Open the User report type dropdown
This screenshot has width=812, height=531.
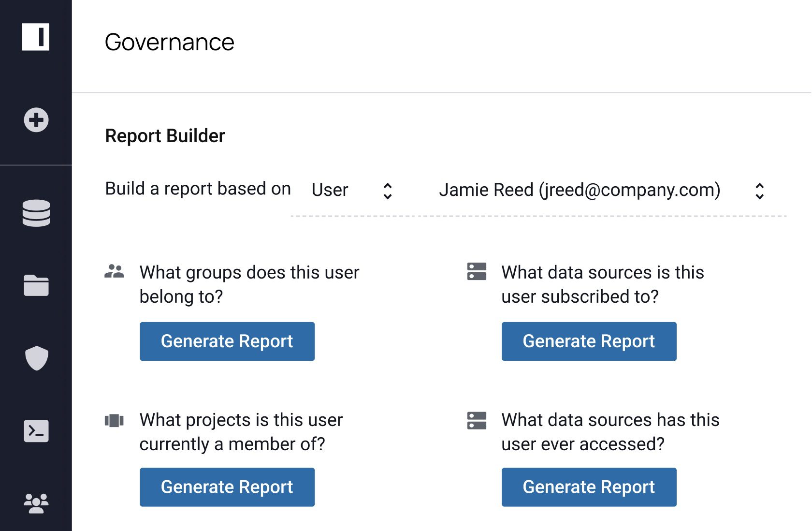(x=352, y=190)
